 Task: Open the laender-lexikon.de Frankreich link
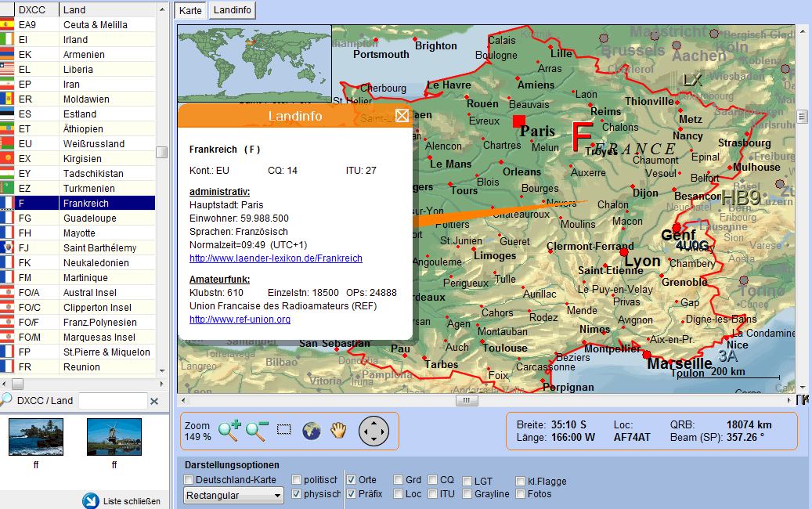click(276, 258)
